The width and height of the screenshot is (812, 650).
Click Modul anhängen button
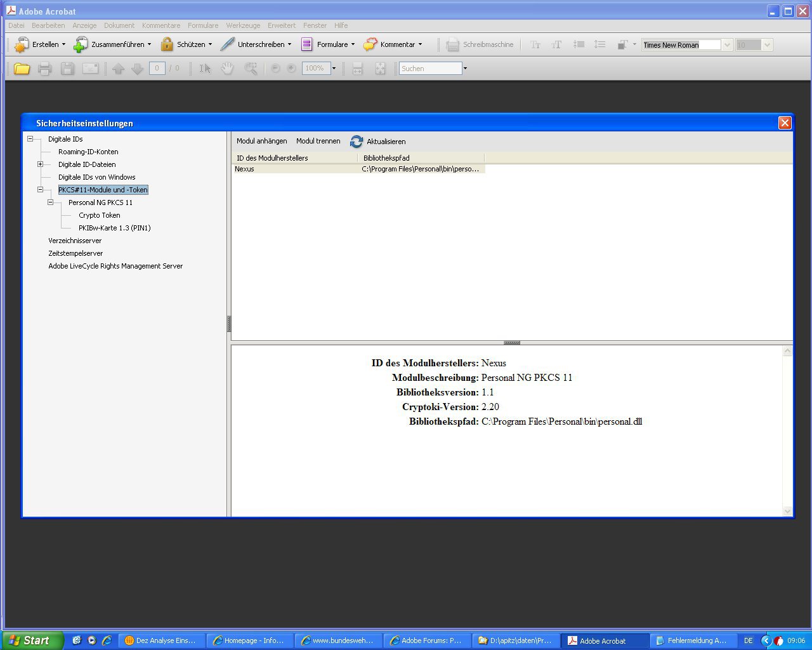click(x=261, y=141)
